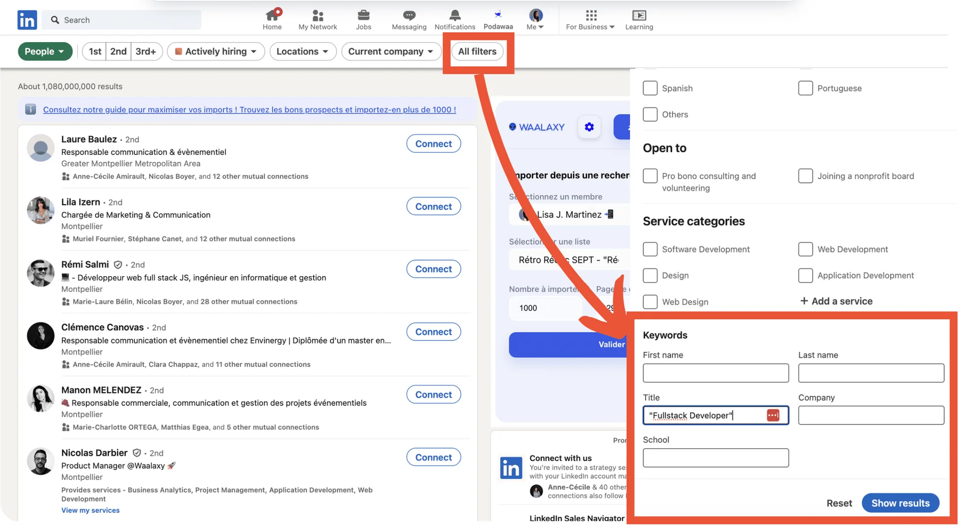
Task: Open the All filters button
Action: [477, 51]
